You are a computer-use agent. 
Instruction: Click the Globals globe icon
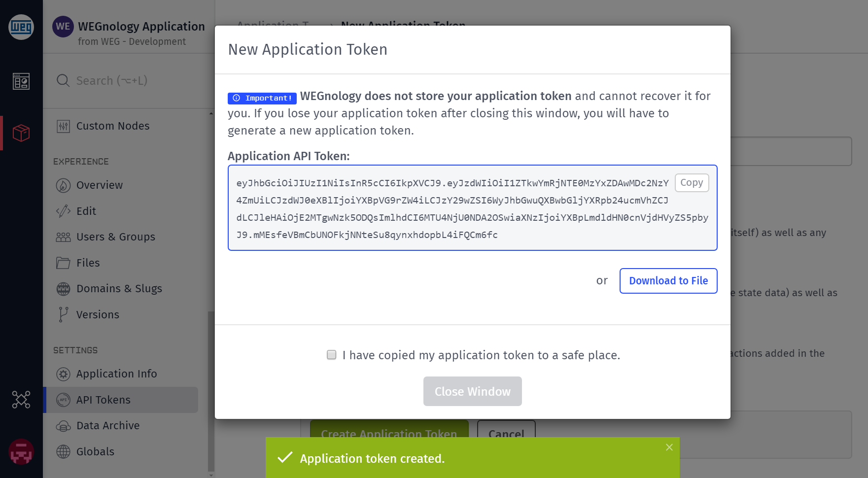(x=63, y=451)
